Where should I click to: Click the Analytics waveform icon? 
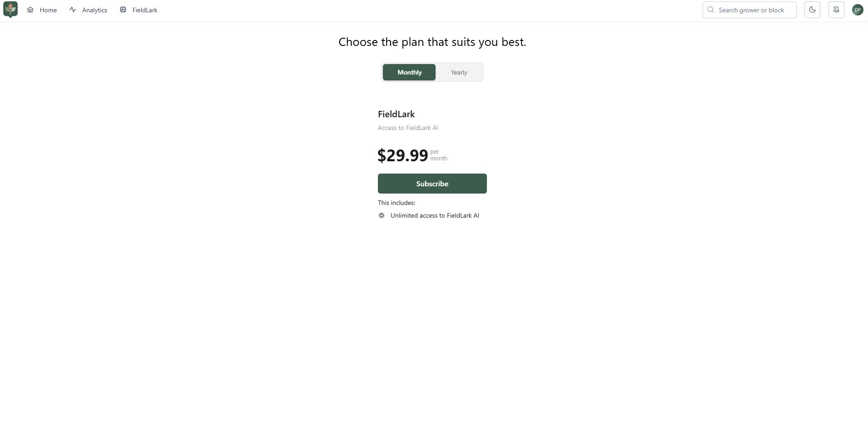pos(73,10)
